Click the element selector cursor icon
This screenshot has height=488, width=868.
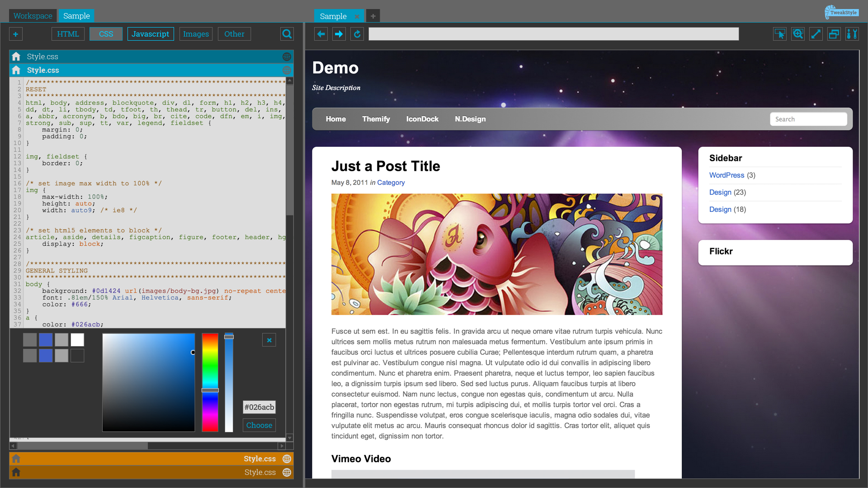pos(779,34)
